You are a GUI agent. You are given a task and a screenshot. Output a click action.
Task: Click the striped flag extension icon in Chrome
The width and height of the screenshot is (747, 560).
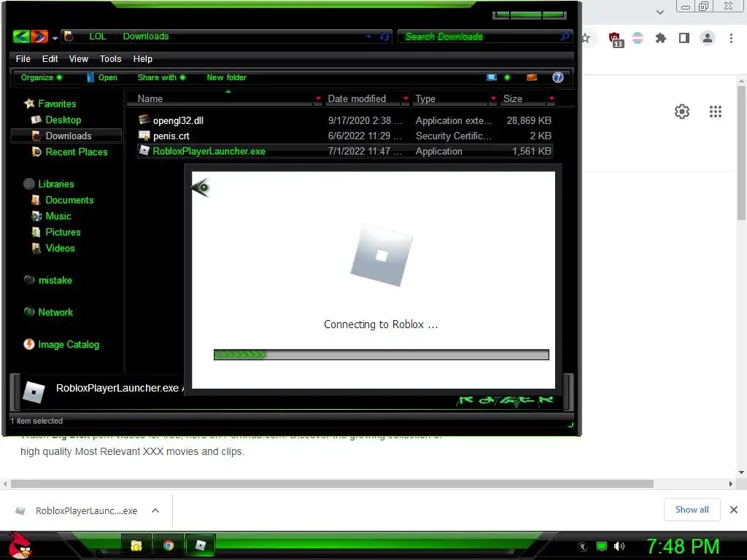coord(638,38)
